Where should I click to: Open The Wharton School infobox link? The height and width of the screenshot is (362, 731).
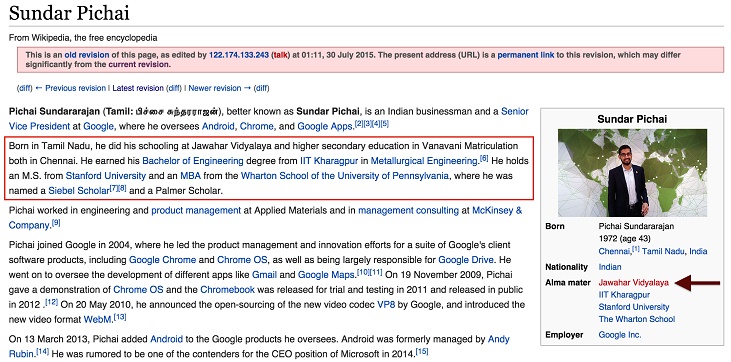coord(637,319)
